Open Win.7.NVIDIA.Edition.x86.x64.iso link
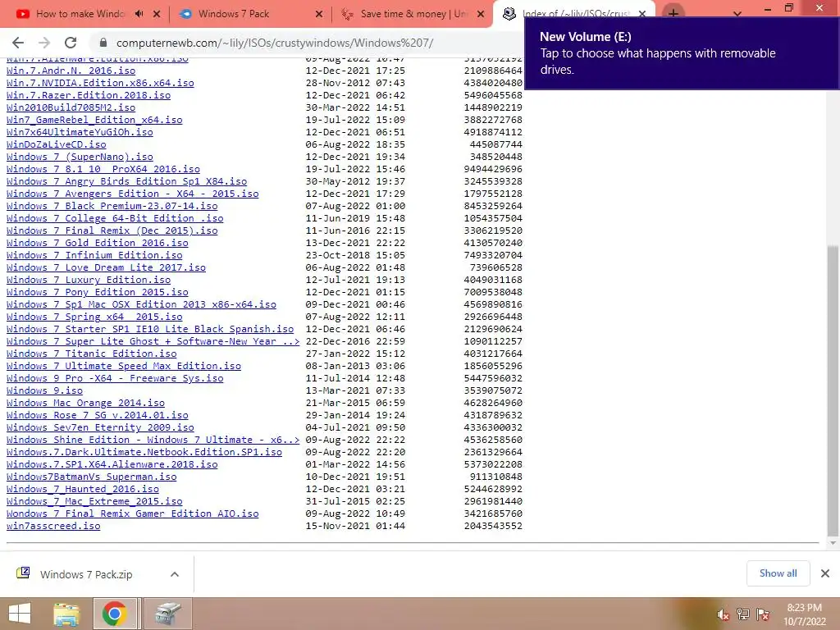This screenshot has height=630, width=840. pyautogui.click(x=100, y=83)
